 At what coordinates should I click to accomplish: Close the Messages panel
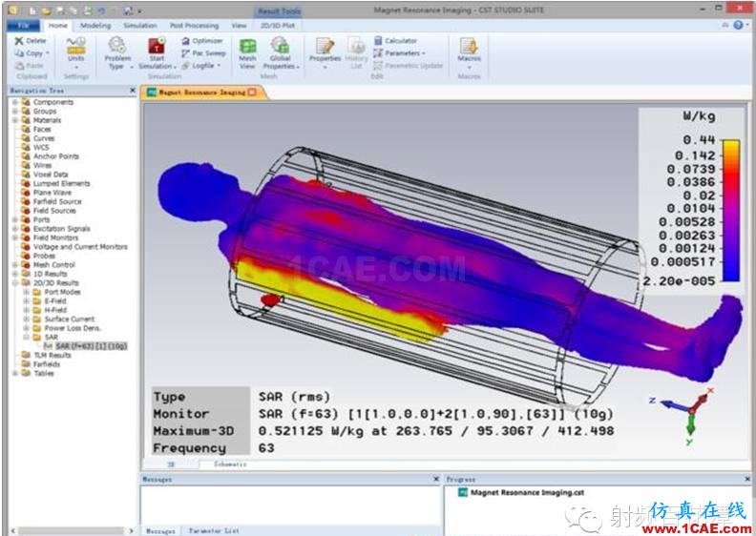click(436, 479)
